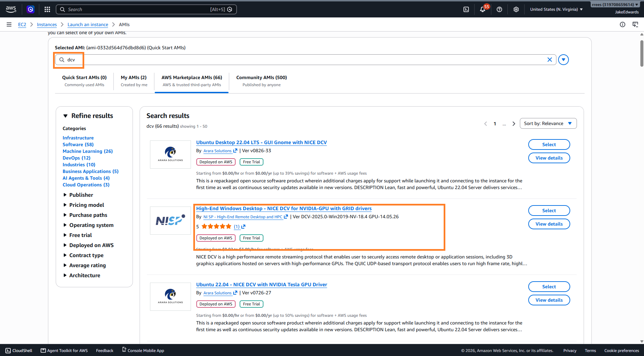Image resolution: width=644 pixels, height=356 pixels.
Task: Expand the Contract type filter
Action: pos(83,255)
